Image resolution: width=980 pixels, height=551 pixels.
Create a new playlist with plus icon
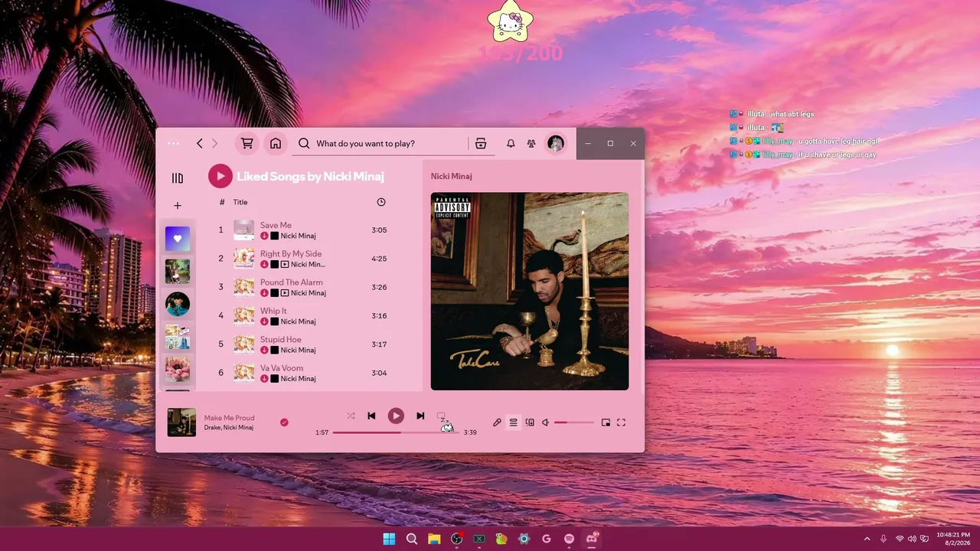point(178,206)
